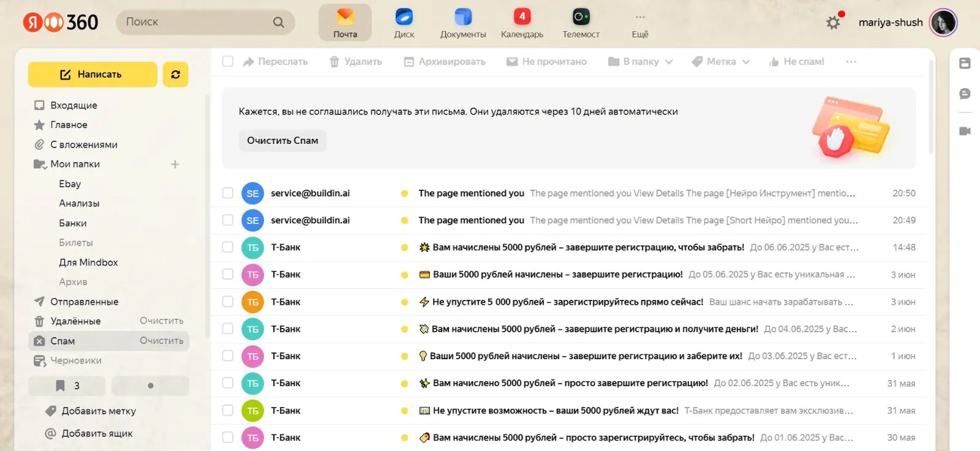Check the Т-Банк 3 июн Ваши 5000 checkbox

pos(228,274)
